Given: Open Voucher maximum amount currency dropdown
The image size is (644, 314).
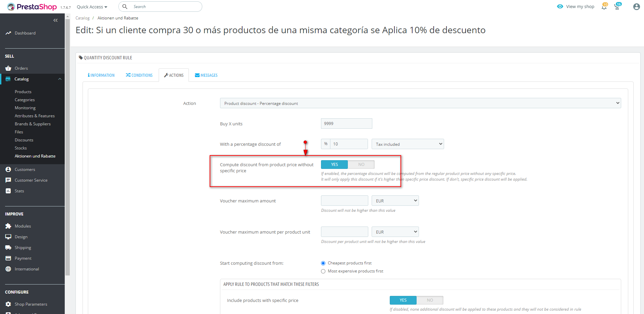Looking at the screenshot, I should pos(395,201).
